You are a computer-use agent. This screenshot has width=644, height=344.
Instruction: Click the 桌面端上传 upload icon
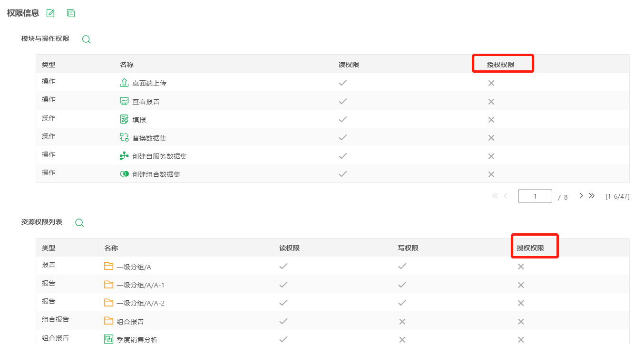coord(124,83)
